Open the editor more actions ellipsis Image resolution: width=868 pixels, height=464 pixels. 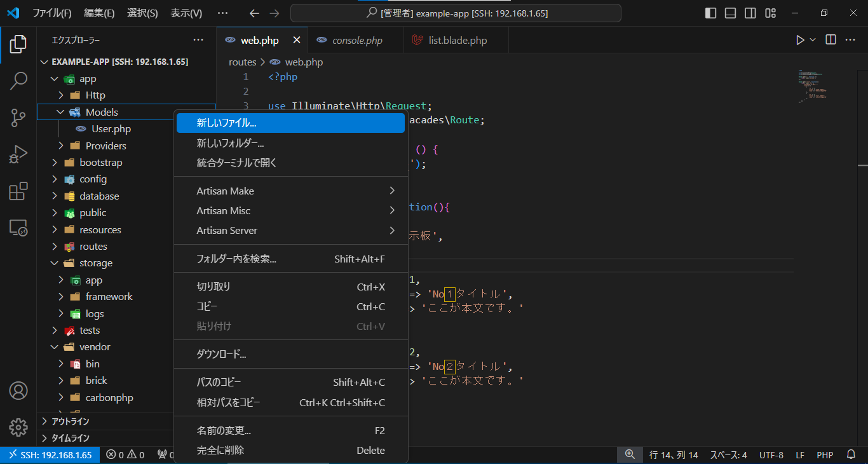click(x=851, y=40)
